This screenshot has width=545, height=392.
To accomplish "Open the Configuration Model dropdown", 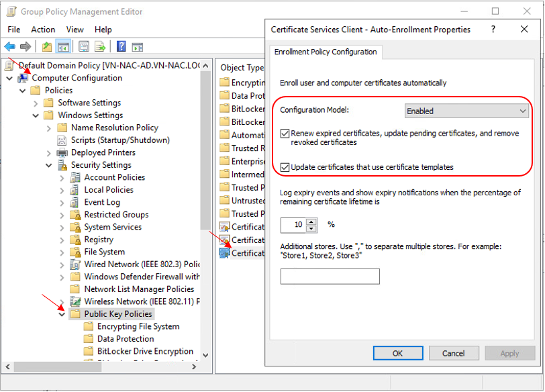I will 467,111.
